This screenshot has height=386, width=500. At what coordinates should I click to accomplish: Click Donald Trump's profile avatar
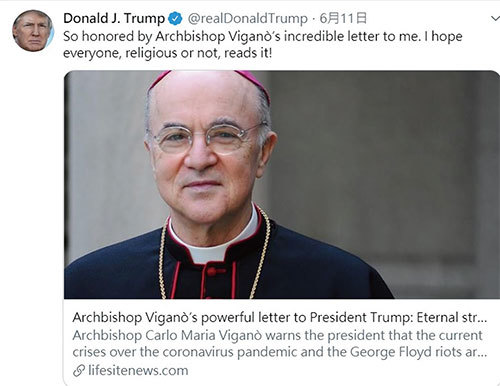click(33, 31)
